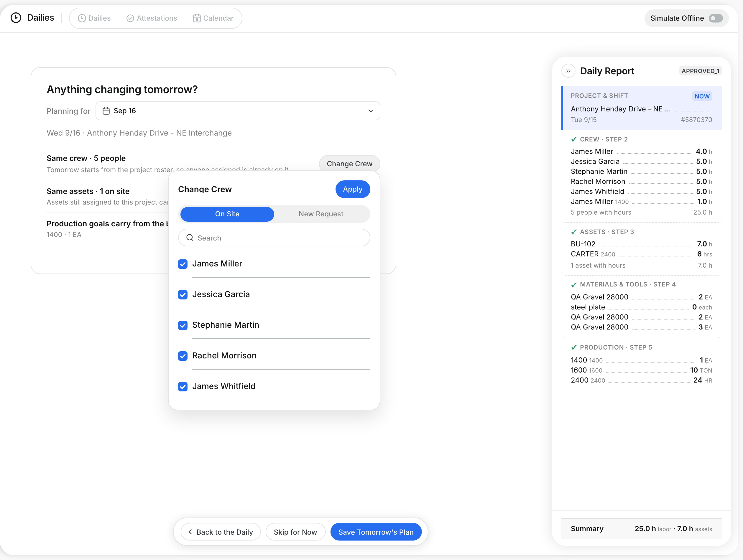This screenshot has width=743, height=560.
Task: Switch to the New Request tab
Action: click(x=321, y=214)
